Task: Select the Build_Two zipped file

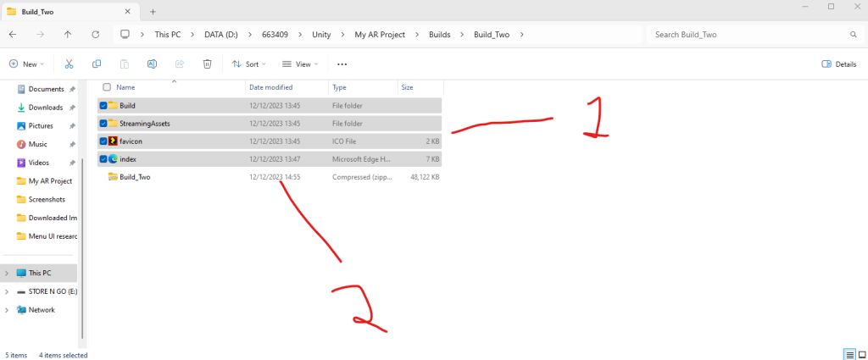Action: [136, 176]
